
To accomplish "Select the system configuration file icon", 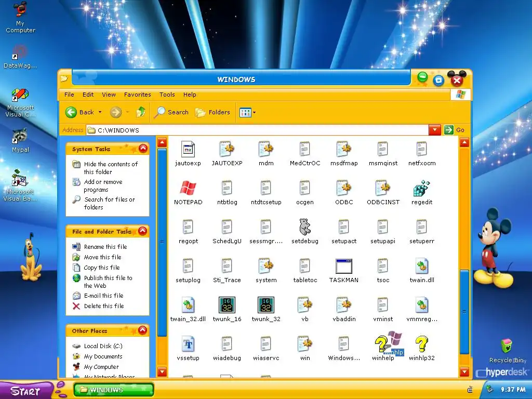I will point(265,266).
